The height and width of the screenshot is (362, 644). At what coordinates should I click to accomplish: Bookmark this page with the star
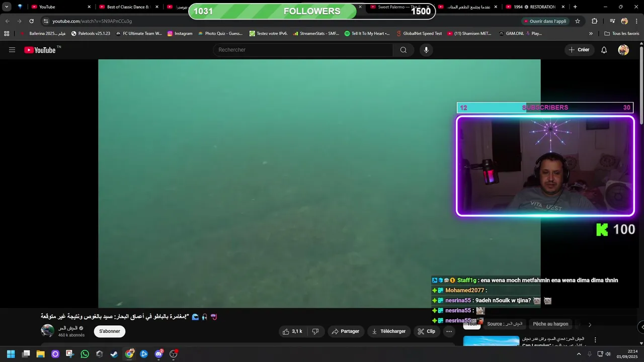pos(578,21)
